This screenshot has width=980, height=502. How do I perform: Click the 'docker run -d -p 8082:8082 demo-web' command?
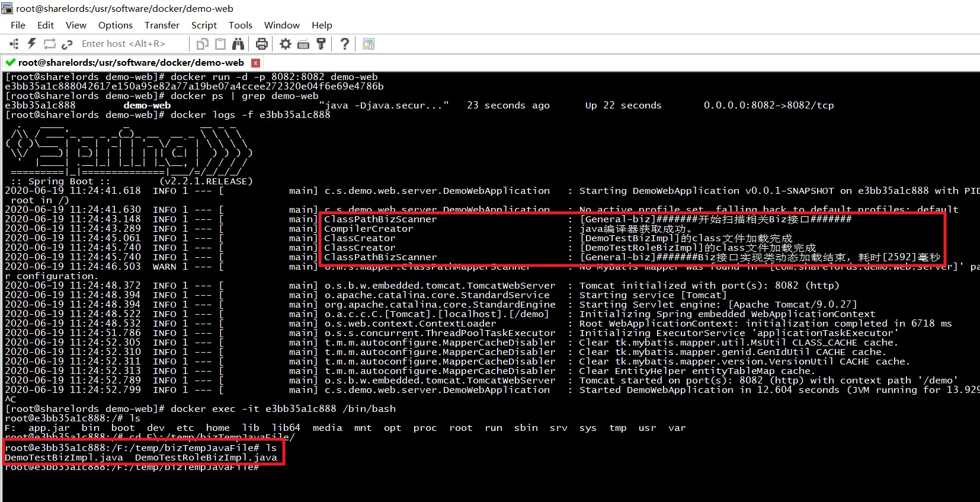(x=274, y=77)
